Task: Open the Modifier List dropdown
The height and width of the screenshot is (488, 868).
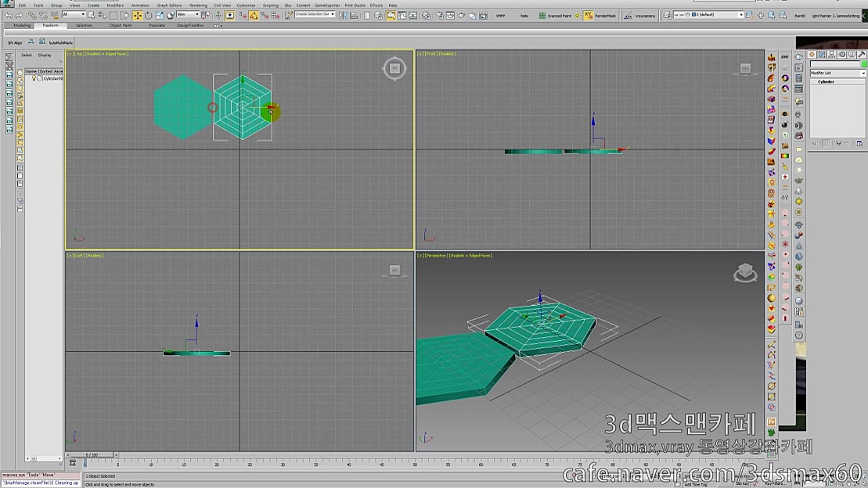Action: pyautogui.click(x=837, y=72)
